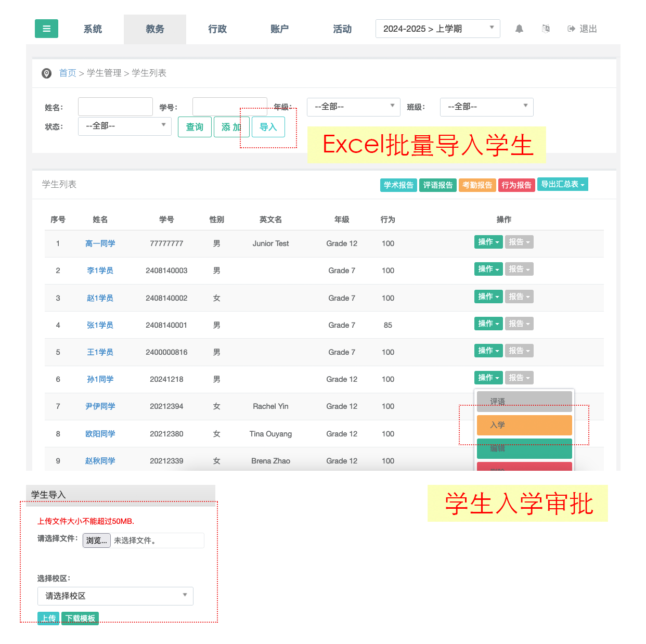Expand 操作 dropdown for 王1学员 row
Viewport: 646px width, 644px height.
point(488,351)
